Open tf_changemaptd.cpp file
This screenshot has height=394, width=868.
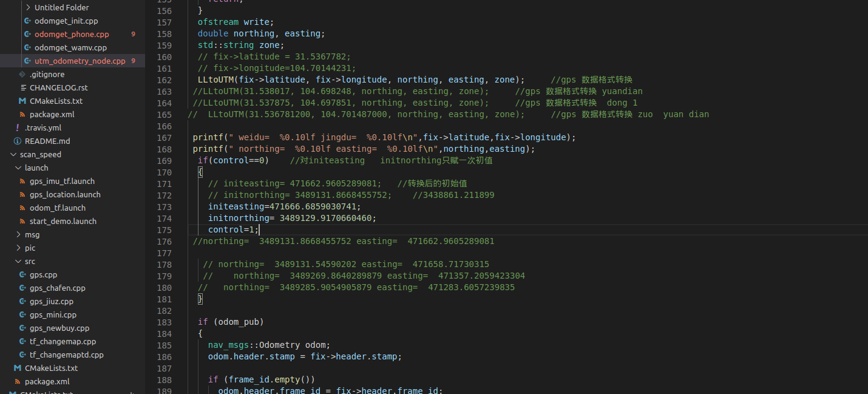(x=67, y=355)
